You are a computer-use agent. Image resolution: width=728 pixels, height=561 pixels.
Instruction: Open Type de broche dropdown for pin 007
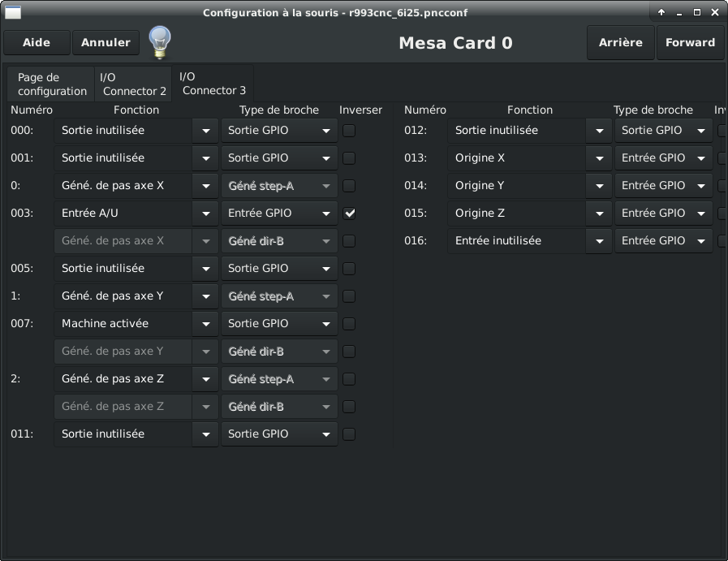[279, 324]
